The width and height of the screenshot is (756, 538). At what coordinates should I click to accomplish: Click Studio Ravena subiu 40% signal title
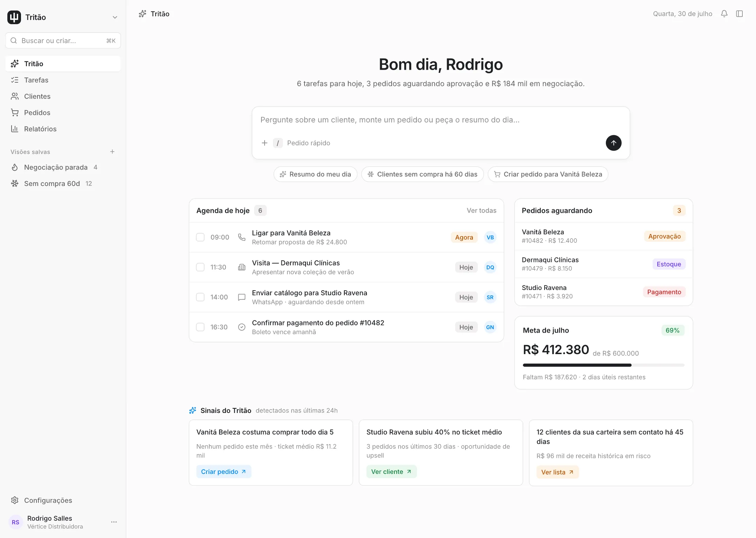pyautogui.click(x=434, y=432)
